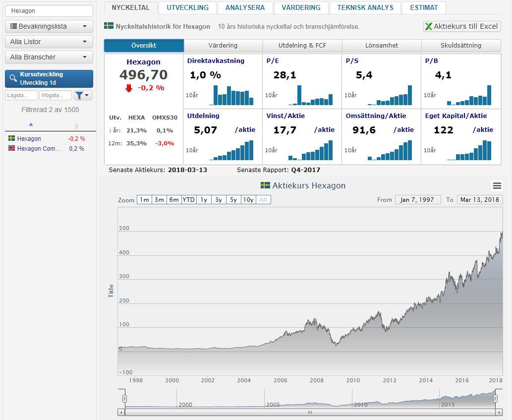Screen dimensions: 512x420
Task: Set chart zoom to YTD
Action: coord(188,199)
